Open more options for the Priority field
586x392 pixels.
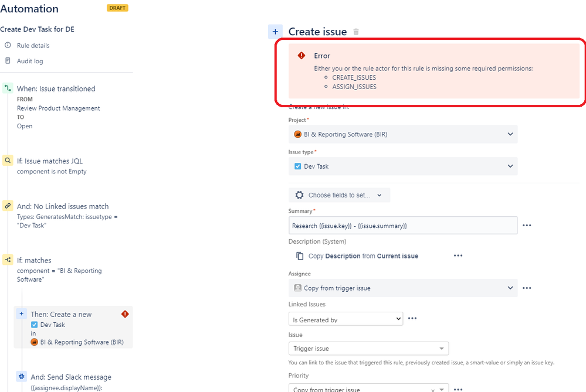click(458, 389)
